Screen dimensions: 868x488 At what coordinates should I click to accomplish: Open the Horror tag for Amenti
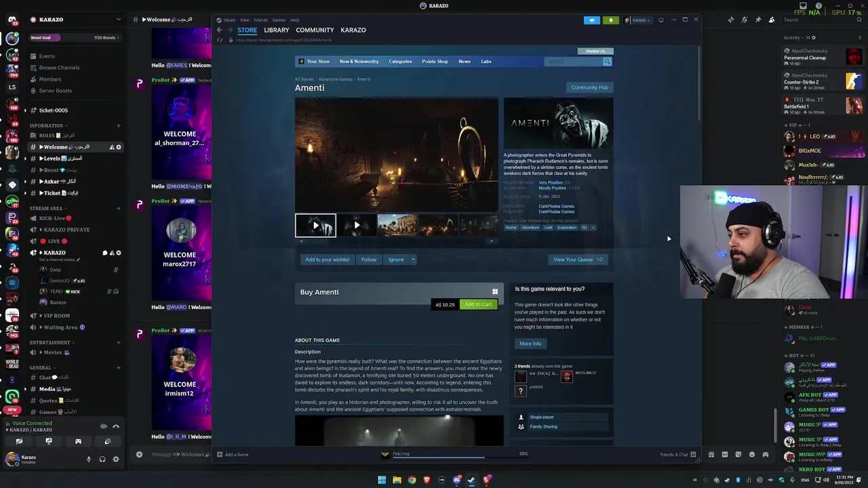(x=511, y=228)
